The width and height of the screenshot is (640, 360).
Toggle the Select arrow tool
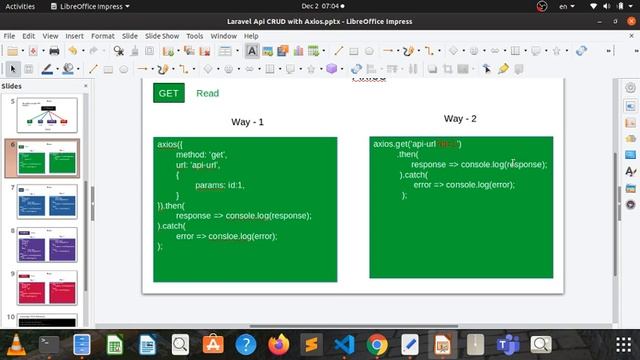click(13, 69)
